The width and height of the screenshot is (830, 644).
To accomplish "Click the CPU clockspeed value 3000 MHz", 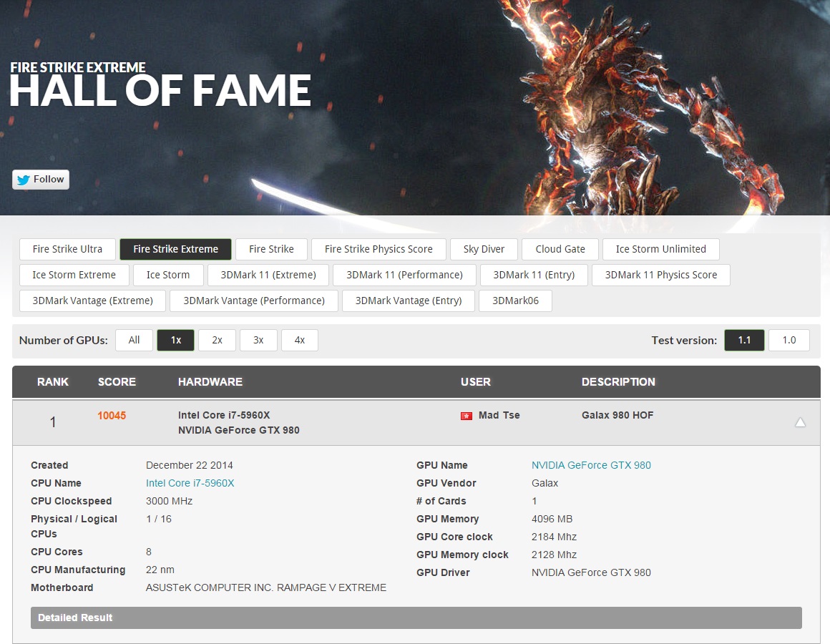I will pyautogui.click(x=170, y=501).
